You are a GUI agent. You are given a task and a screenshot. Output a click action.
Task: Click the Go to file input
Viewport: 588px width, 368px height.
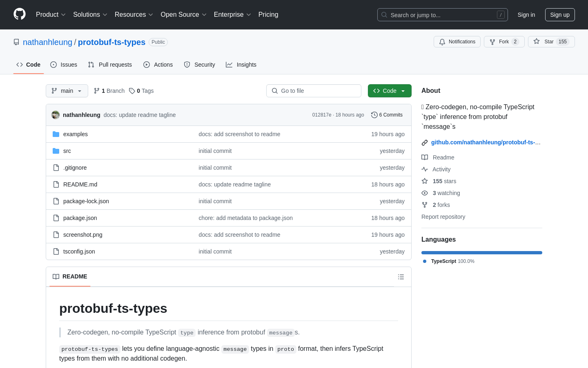point(314,91)
